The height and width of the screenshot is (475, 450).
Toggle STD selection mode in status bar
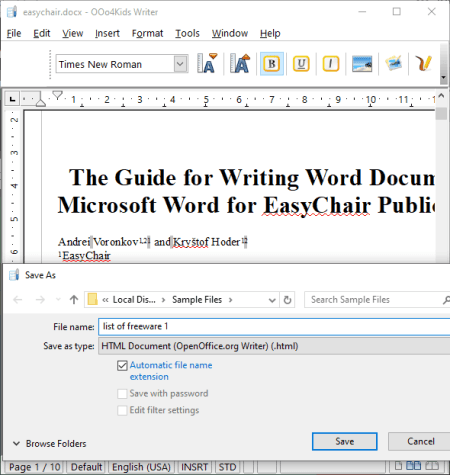(x=227, y=467)
